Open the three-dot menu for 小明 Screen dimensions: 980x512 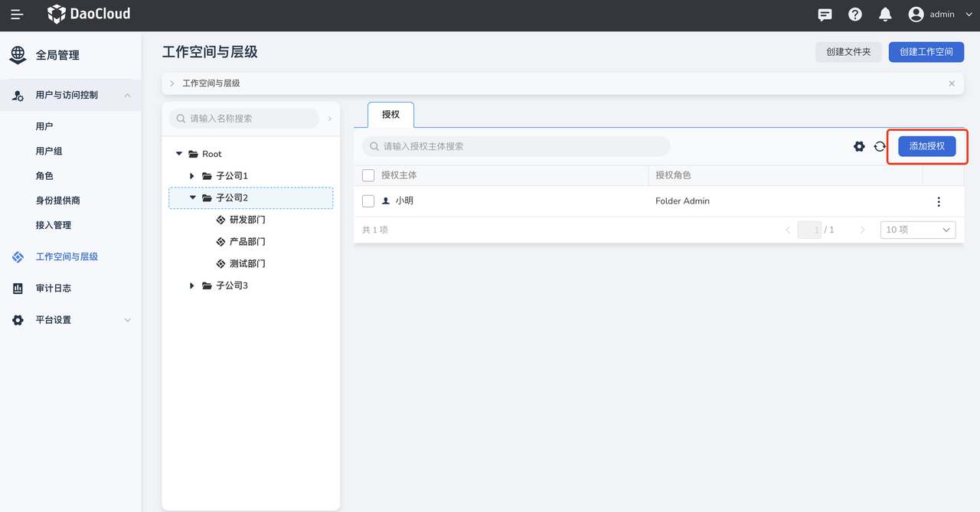tap(939, 201)
